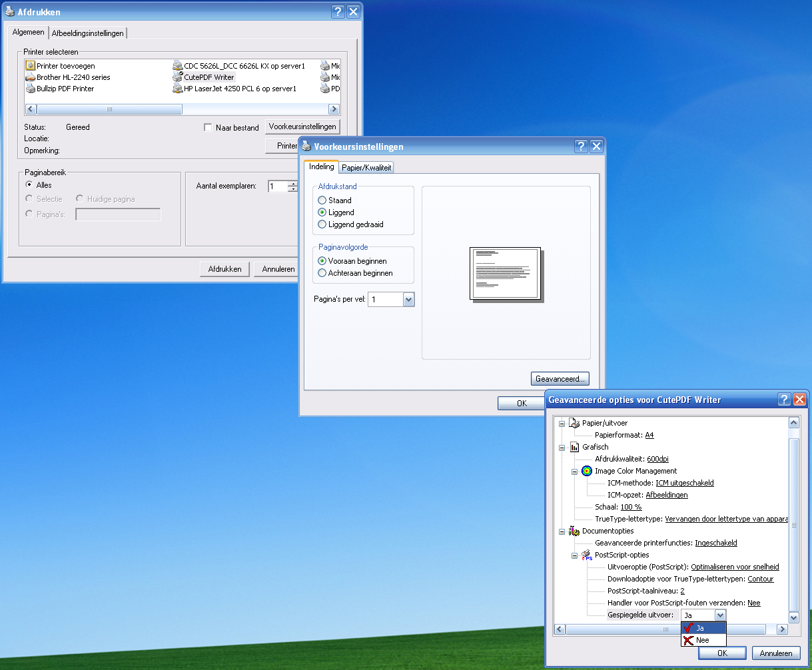Click the 600dpi Afdrukkwaliteit value
The width and height of the screenshot is (812, 670).
658,459
